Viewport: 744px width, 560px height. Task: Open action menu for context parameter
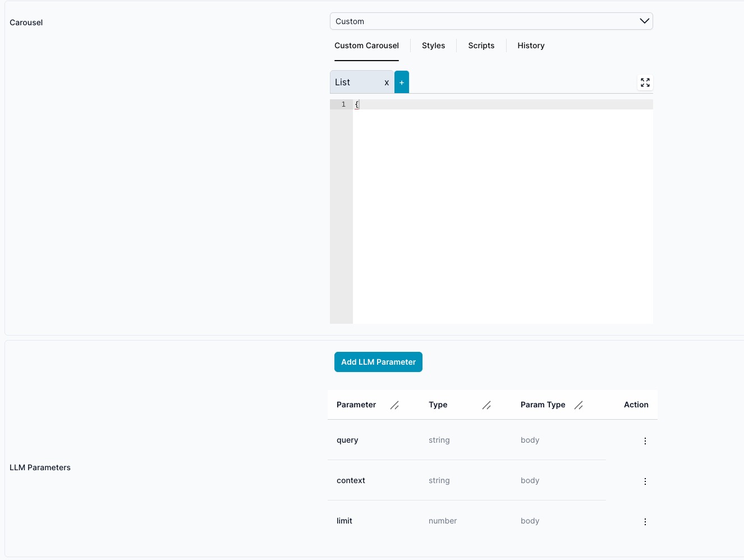coord(645,481)
